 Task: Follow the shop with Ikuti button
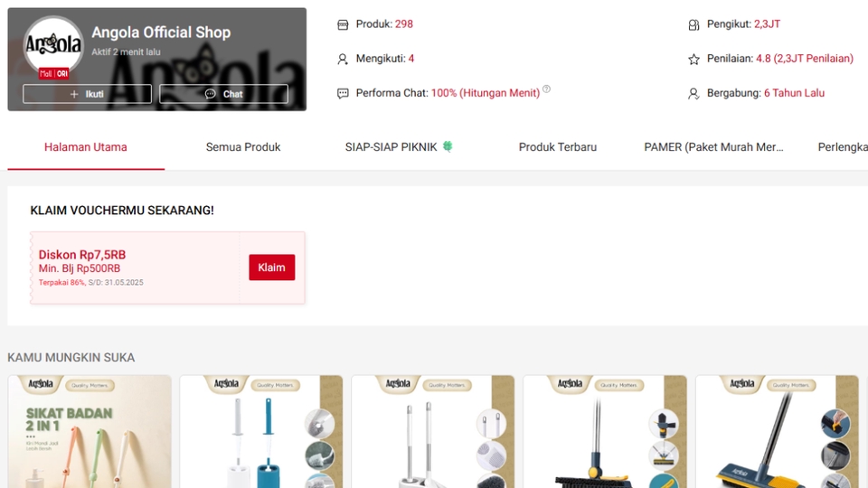pyautogui.click(x=87, y=94)
